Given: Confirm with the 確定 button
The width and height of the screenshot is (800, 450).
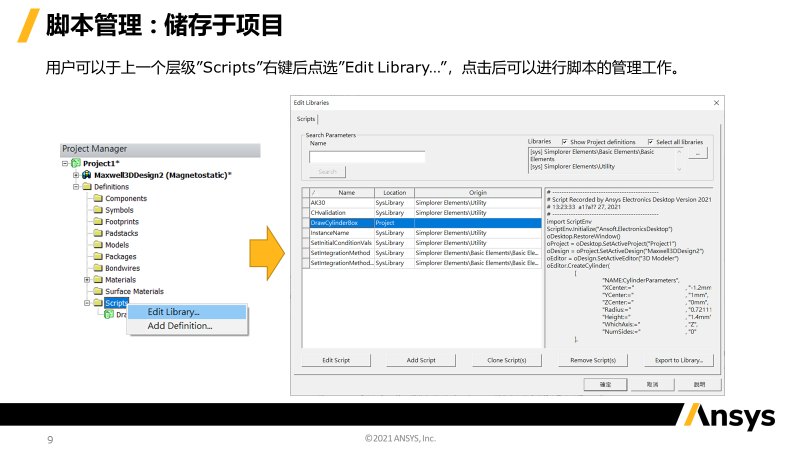Looking at the screenshot, I should click(x=605, y=384).
